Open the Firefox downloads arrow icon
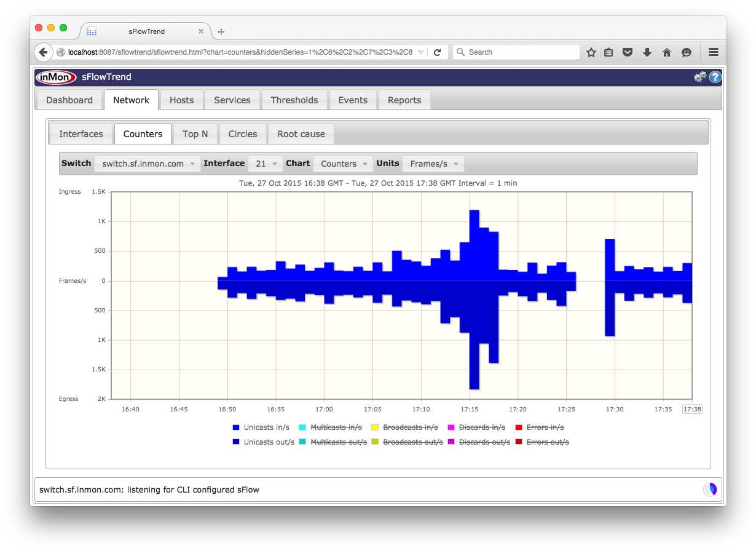The image size is (756, 551). (647, 52)
